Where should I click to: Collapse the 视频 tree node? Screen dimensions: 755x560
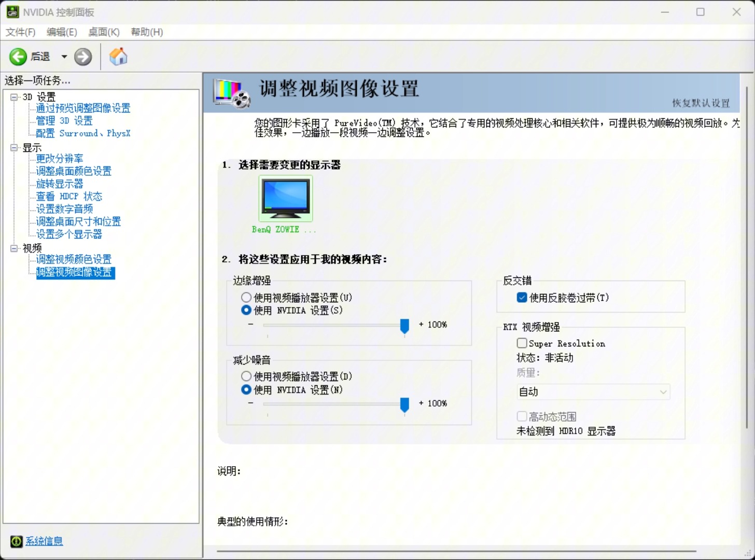[14, 248]
